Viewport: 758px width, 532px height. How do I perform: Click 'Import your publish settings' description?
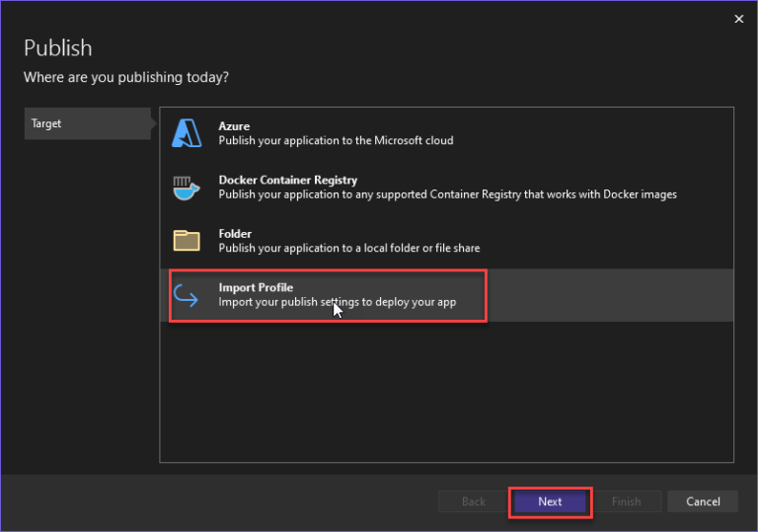(x=337, y=302)
